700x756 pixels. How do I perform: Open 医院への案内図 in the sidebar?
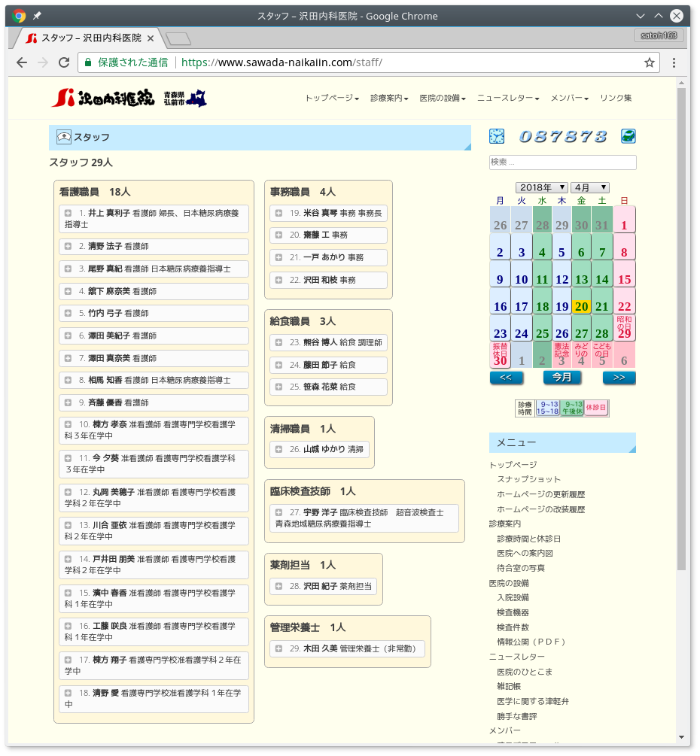(525, 554)
